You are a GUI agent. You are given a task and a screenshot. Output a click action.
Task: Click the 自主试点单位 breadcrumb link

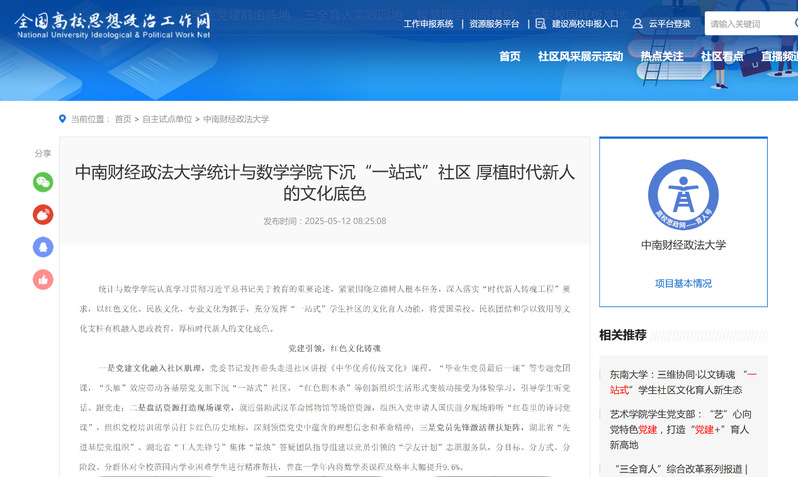pyautogui.click(x=167, y=119)
